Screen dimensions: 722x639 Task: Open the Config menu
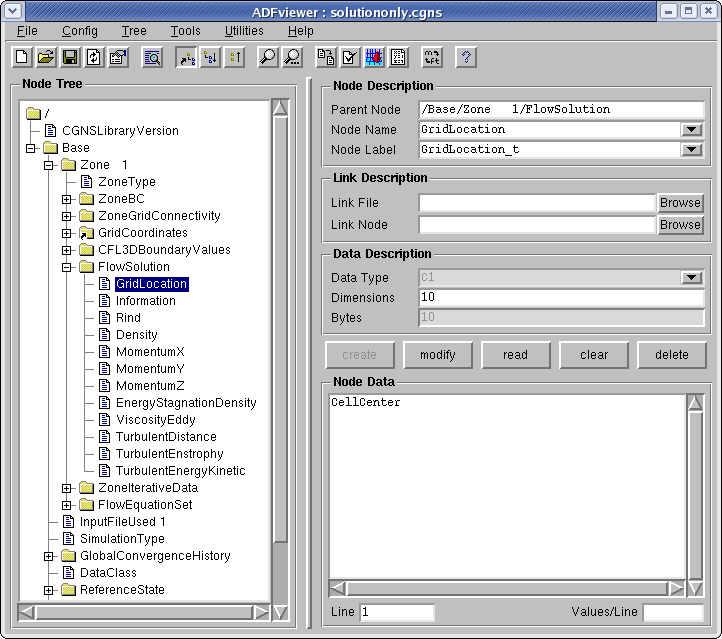tap(80, 31)
